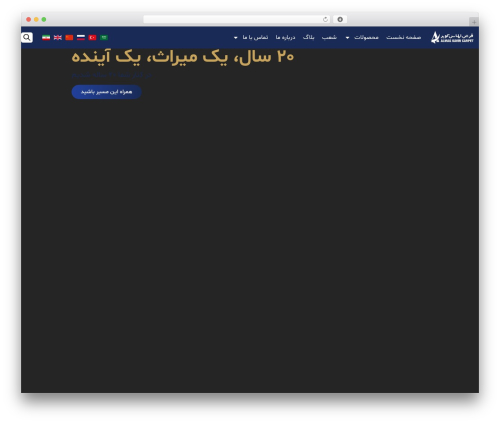
Task: Go to the بلاگ menu item
Action: (x=308, y=37)
